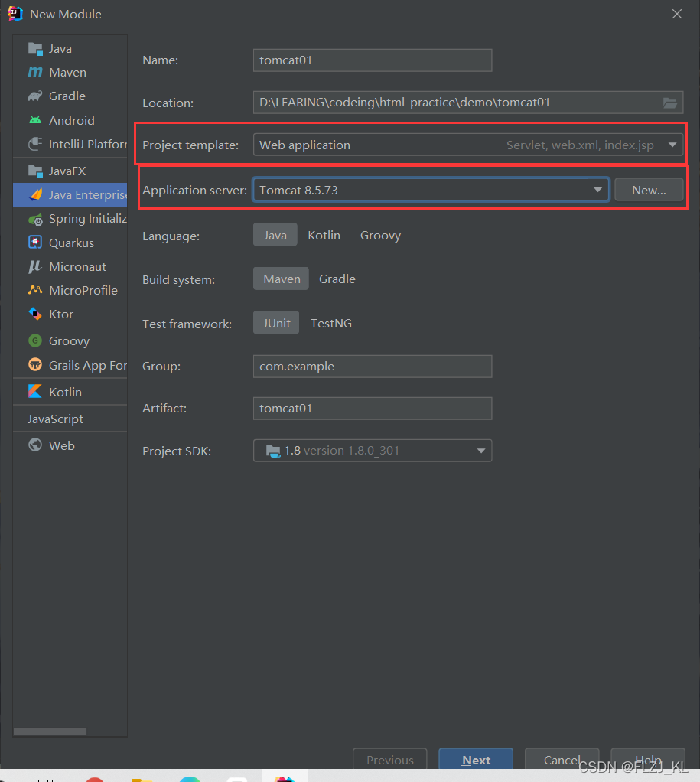Open Project template dropdown arrow
Viewport: 700px width, 782px height.
672,145
